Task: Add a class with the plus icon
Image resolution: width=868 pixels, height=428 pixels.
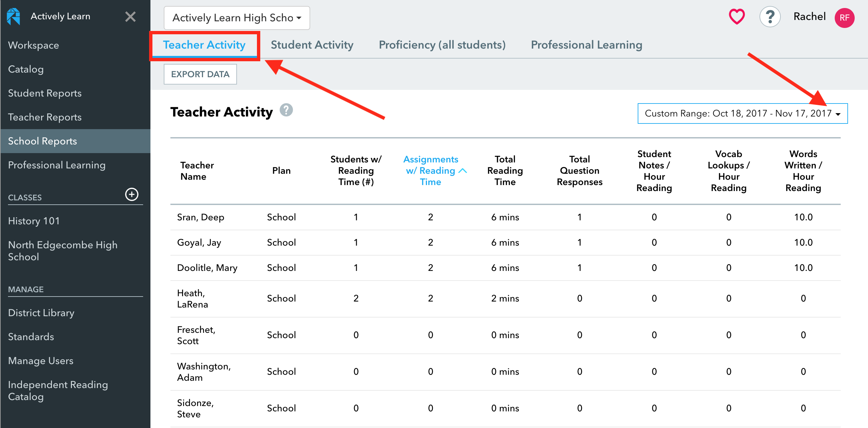Action: (132, 194)
